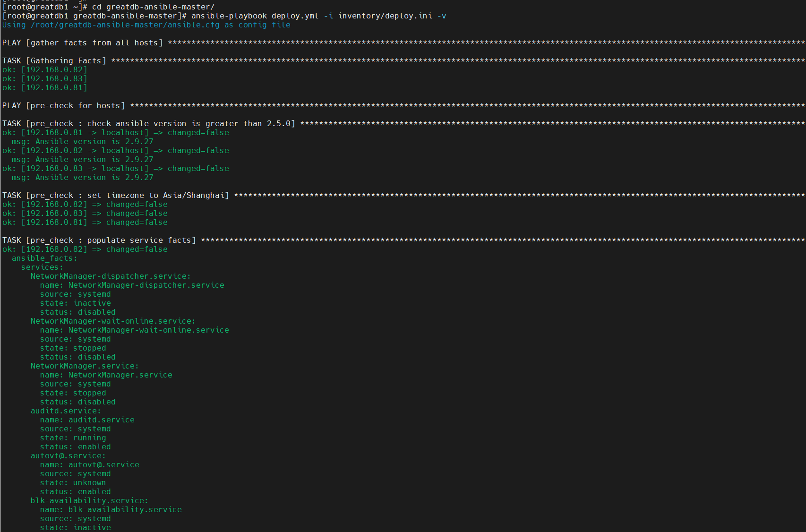The image size is (806, 532).
Task: Click the 'check ansible version' TASK header
Action: [x=403, y=124]
